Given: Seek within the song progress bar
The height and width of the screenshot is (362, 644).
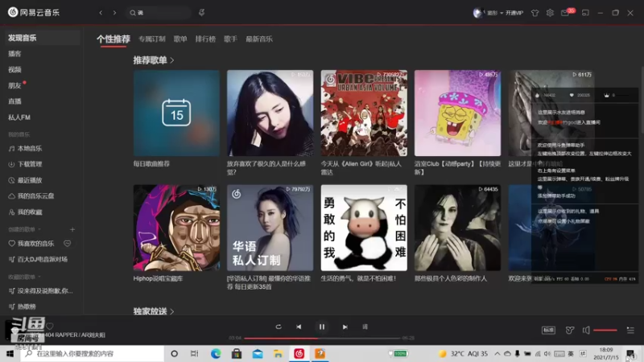Looking at the screenshot, I should click(322, 338).
